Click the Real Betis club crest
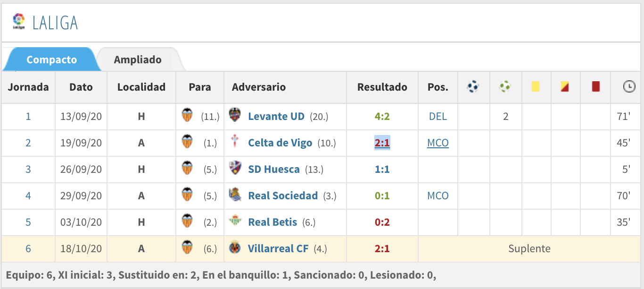Screen dimensions: 644x289 (x=234, y=221)
